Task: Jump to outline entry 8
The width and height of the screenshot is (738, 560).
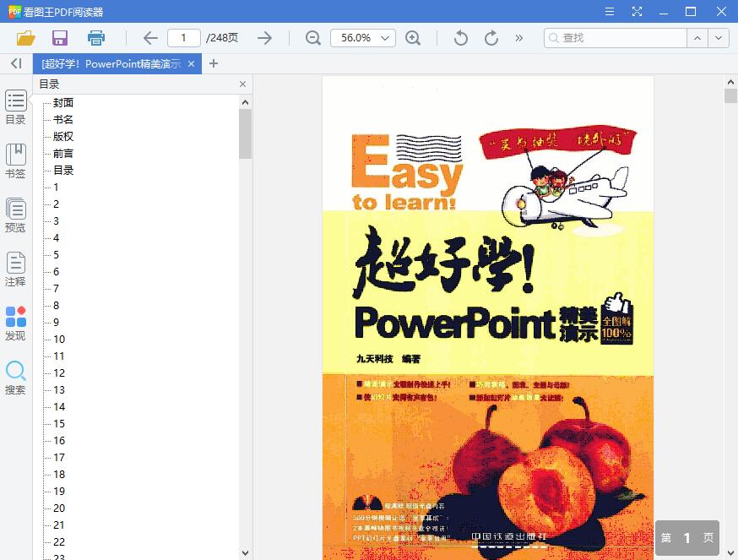Action: point(56,306)
